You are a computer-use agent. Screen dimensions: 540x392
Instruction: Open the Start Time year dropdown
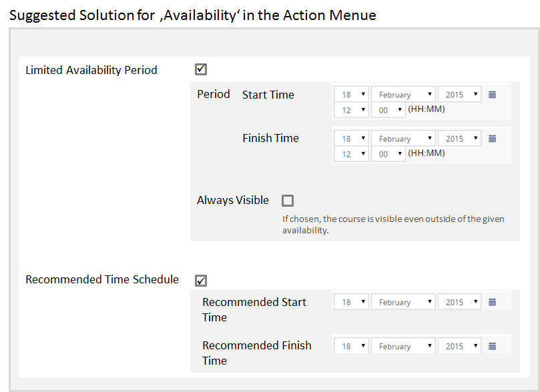pos(459,95)
